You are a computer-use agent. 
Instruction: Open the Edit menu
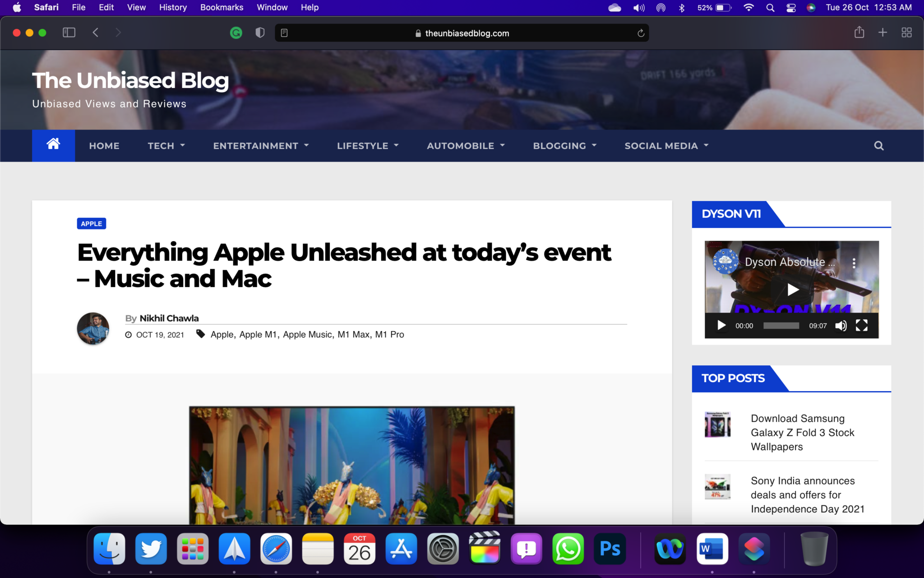tap(106, 8)
